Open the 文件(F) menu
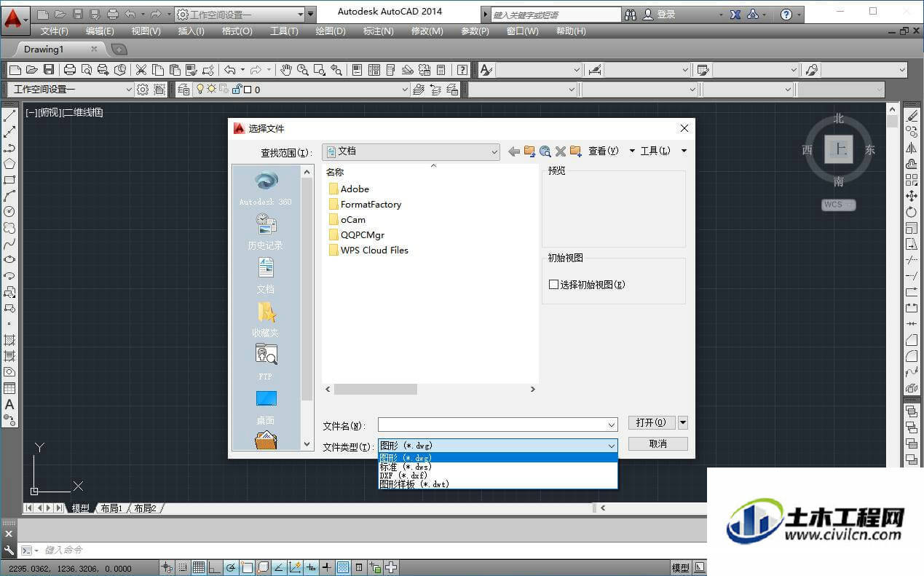Image resolution: width=924 pixels, height=576 pixels. pos(55,31)
